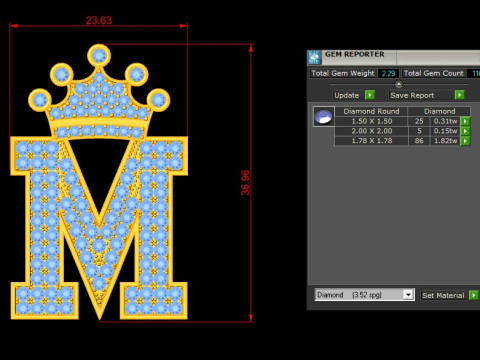
Task: Click the green arrow next to Save Report
Action: pos(460,95)
